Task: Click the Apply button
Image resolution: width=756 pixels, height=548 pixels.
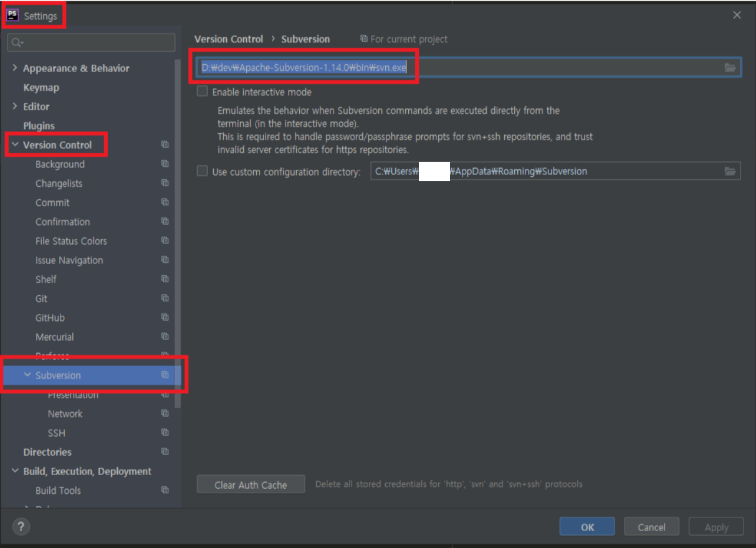Action: click(716, 527)
